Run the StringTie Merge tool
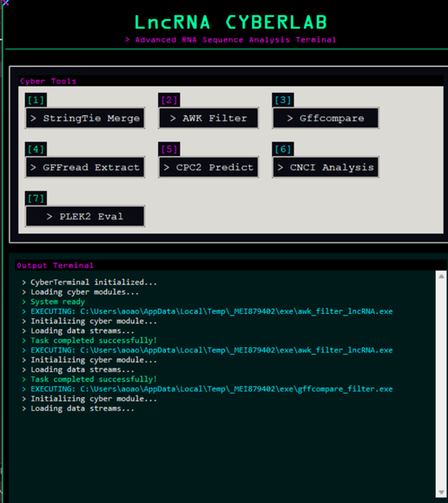 point(85,118)
